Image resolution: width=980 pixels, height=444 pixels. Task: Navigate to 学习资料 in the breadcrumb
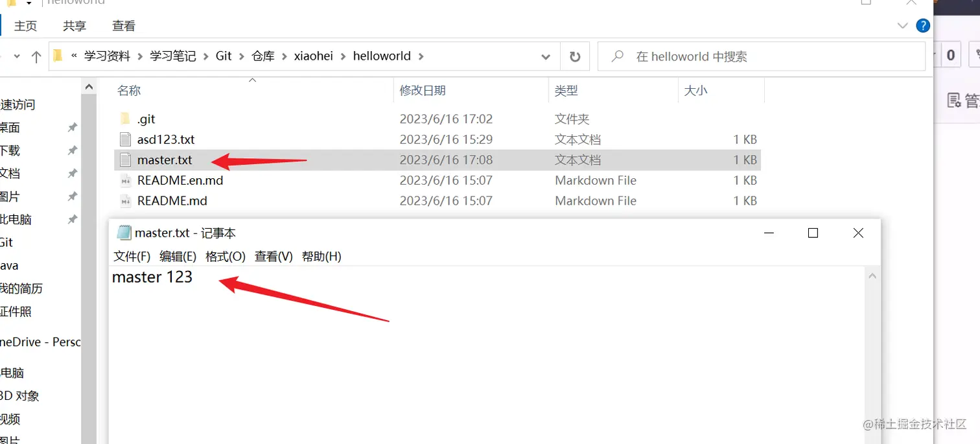pos(107,56)
